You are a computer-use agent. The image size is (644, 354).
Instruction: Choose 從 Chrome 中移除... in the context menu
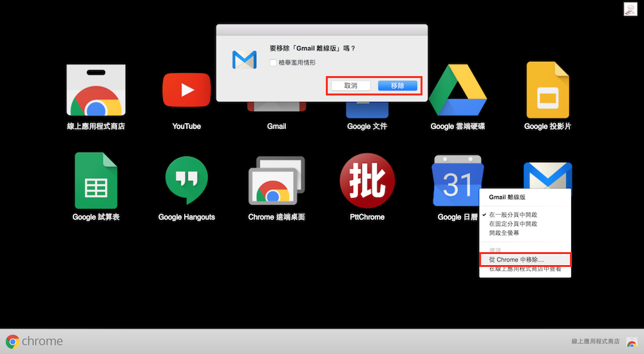pos(525,260)
